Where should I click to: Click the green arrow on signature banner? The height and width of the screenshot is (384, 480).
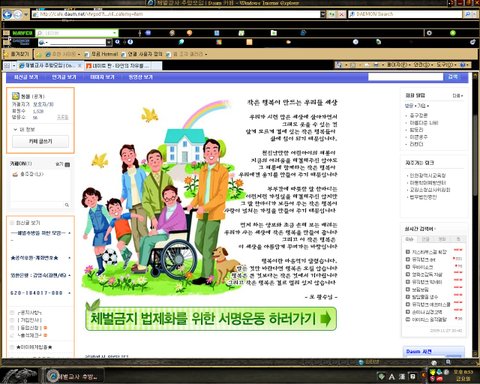tap(326, 319)
